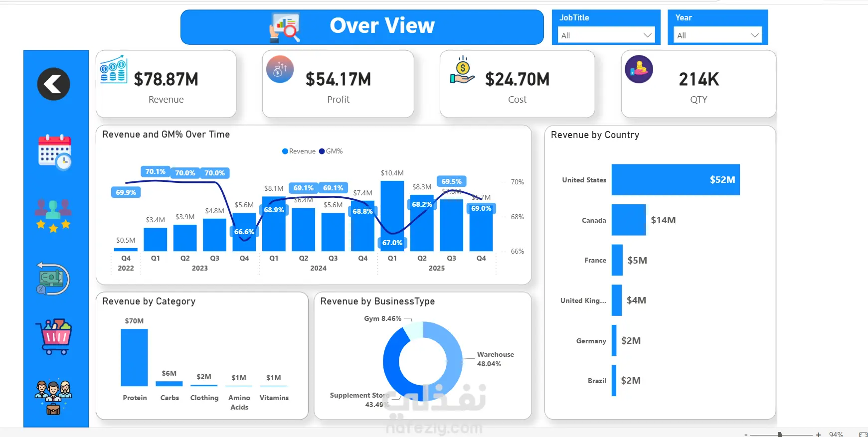Click the fit to page button
The image size is (868, 437).
point(863,435)
